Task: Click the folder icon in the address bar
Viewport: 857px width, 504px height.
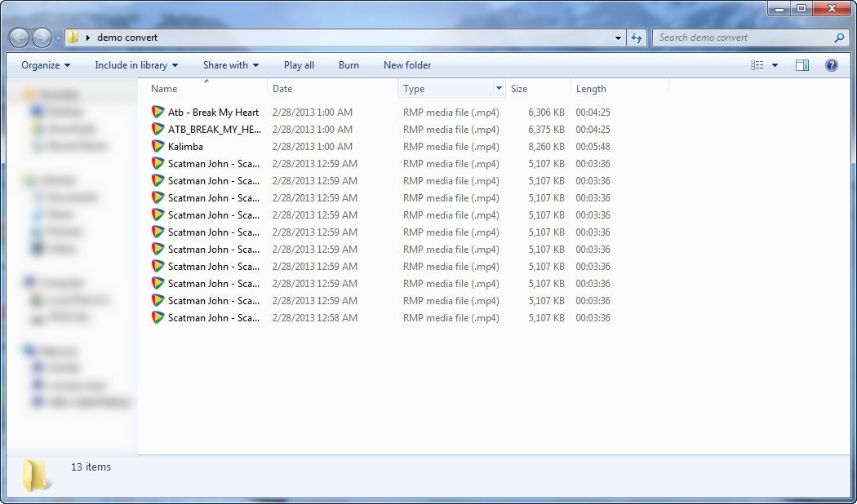Action: (x=73, y=38)
